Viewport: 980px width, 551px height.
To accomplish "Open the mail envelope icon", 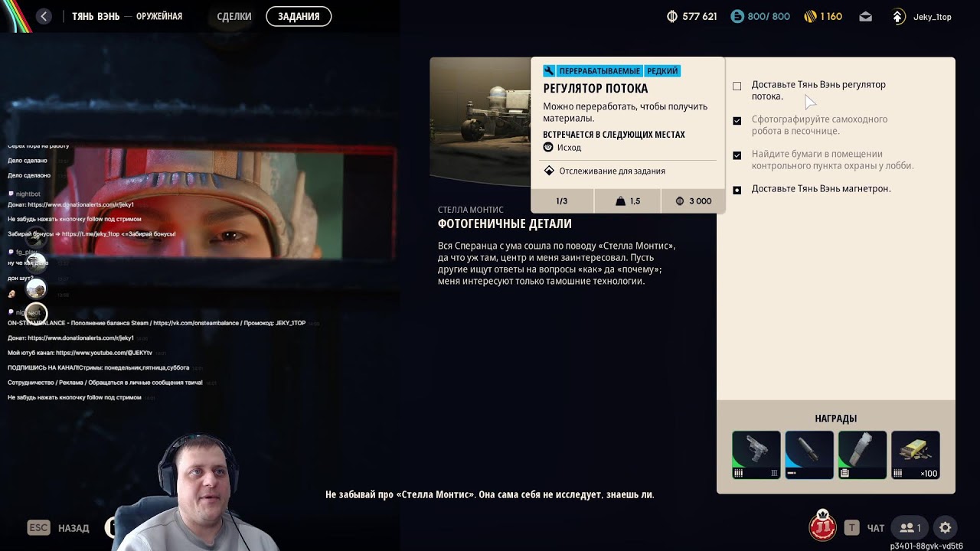I will pyautogui.click(x=865, y=16).
